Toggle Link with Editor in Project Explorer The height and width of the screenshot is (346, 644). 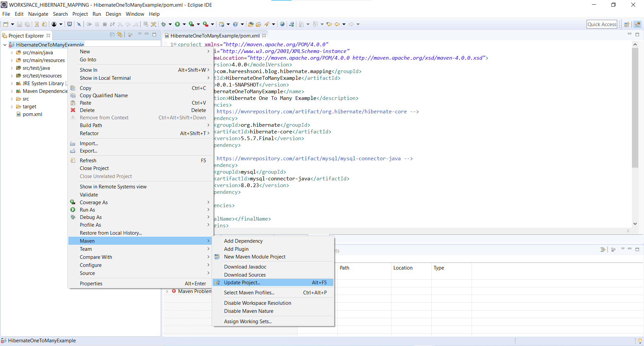tap(120, 35)
